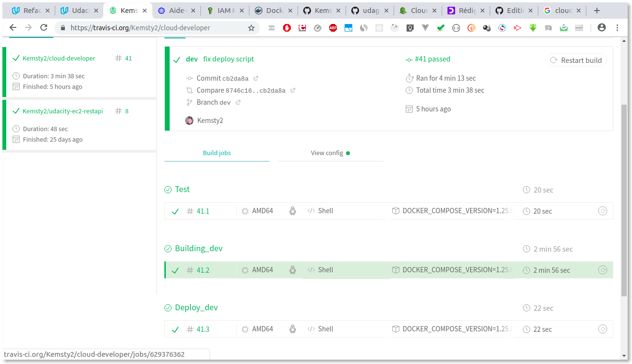Click the Restart build button
632x364 pixels.
click(576, 60)
